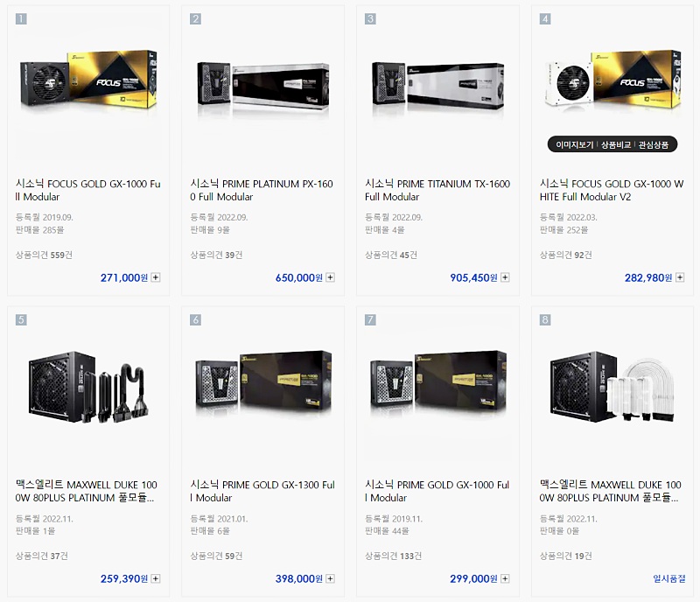Click plus icon next to 282,980원 price
This screenshot has width=700, height=602.
pyautogui.click(x=680, y=277)
